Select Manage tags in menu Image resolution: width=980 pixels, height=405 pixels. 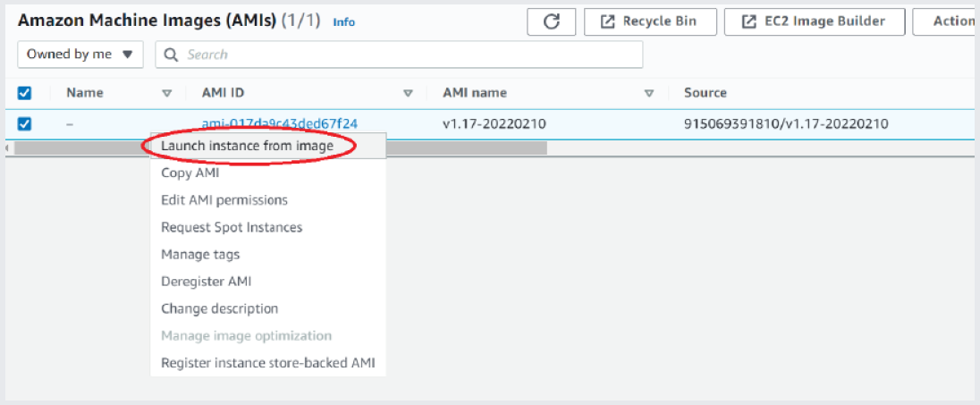pos(200,255)
